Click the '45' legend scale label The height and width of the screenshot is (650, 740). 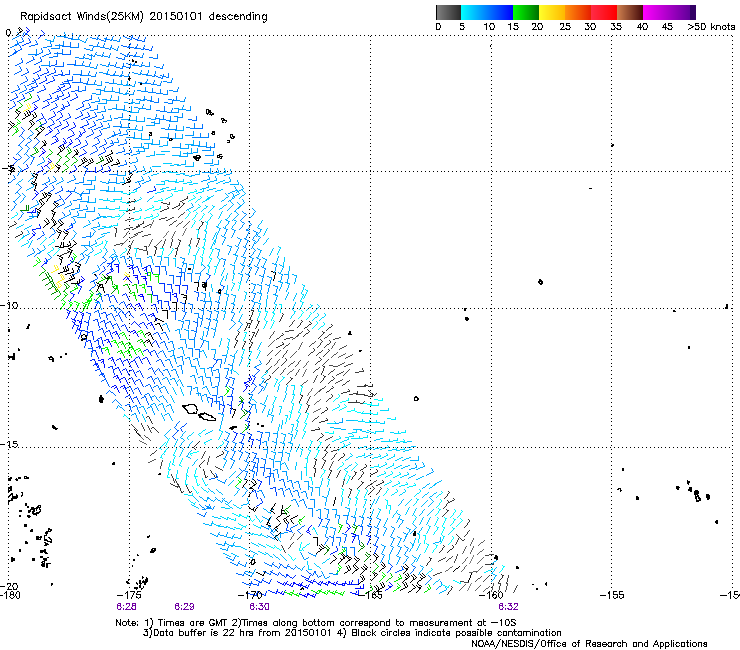click(x=667, y=27)
